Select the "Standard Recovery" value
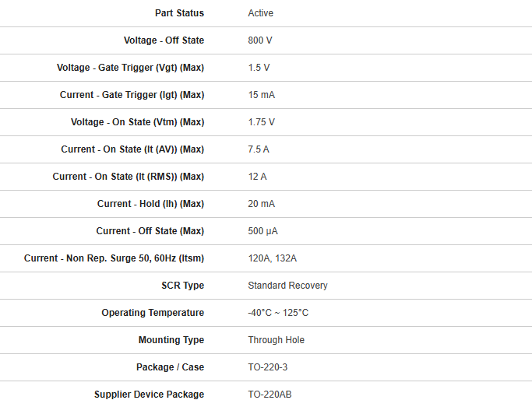This screenshot has width=532, height=407. pos(287,286)
